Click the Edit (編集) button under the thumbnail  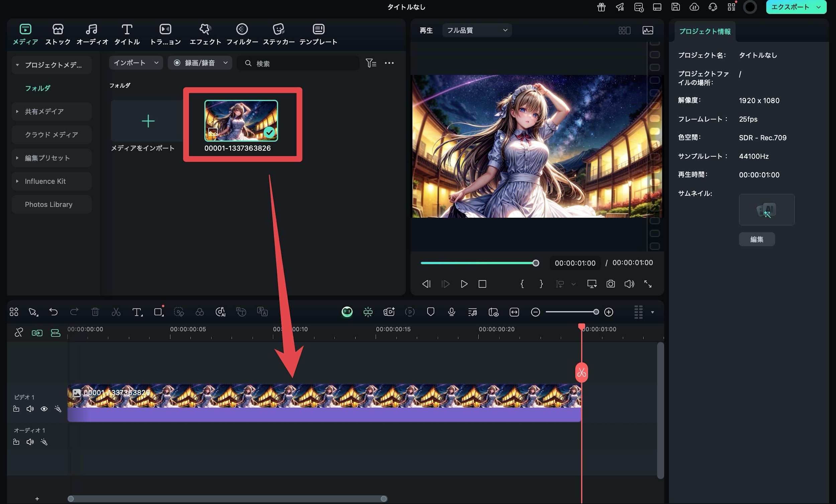click(x=757, y=239)
